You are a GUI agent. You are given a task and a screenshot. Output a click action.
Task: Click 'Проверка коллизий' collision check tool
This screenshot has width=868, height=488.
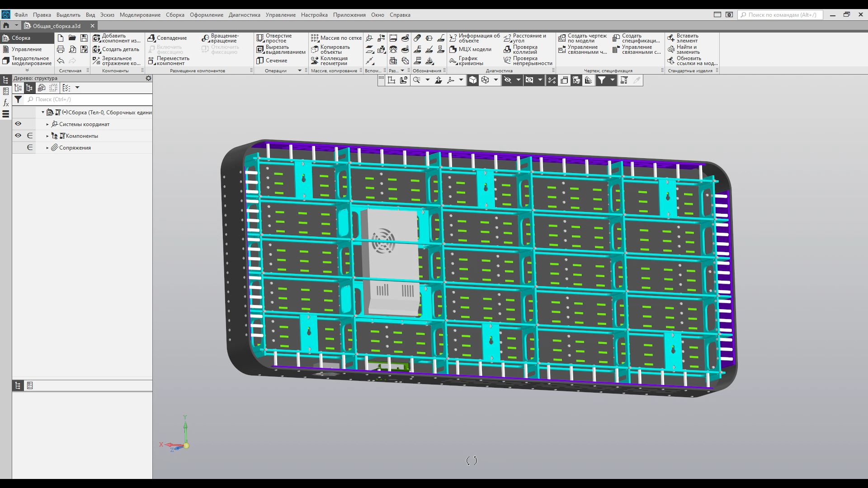pos(508,49)
